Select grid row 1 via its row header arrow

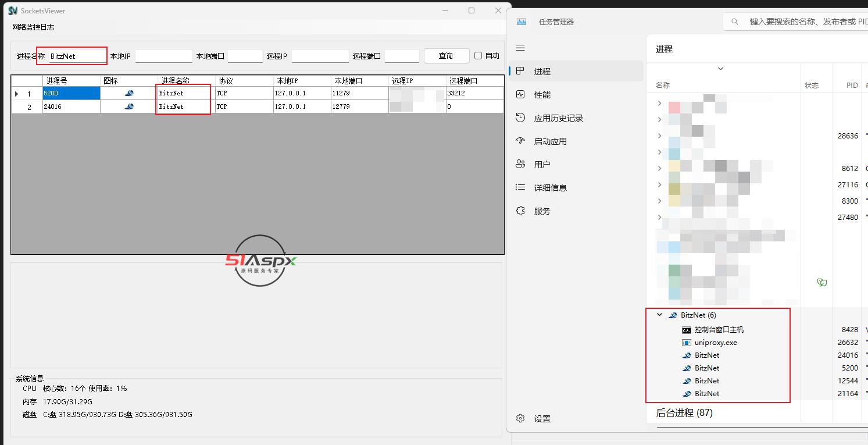[x=27, y=93]
